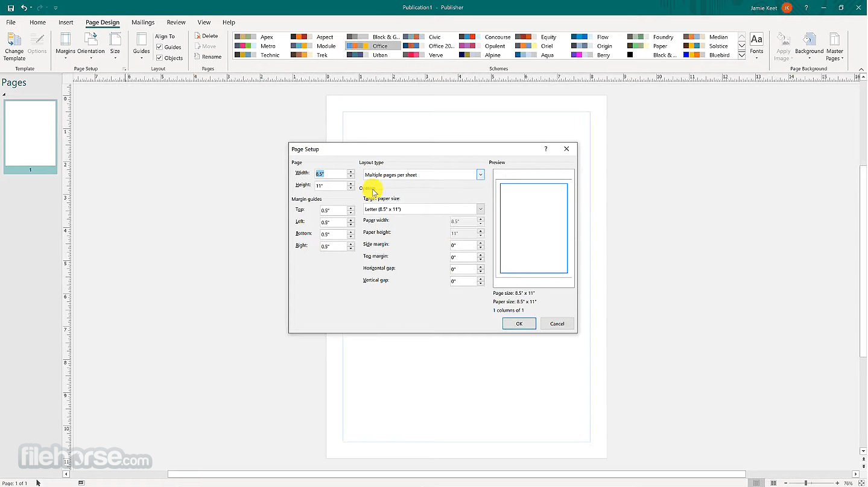Show the next row of color schemes
Screen dimensions: 868x487
742,46
